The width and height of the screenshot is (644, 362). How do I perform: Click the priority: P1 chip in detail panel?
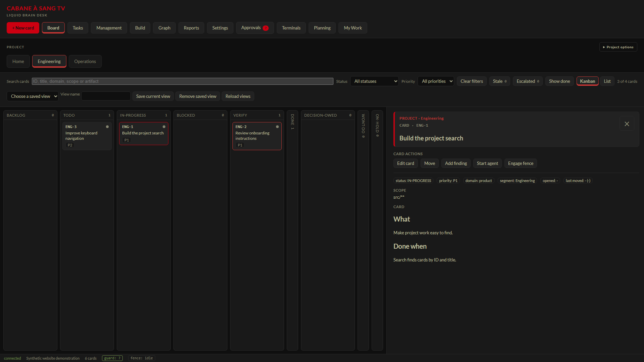pos(448,181)
